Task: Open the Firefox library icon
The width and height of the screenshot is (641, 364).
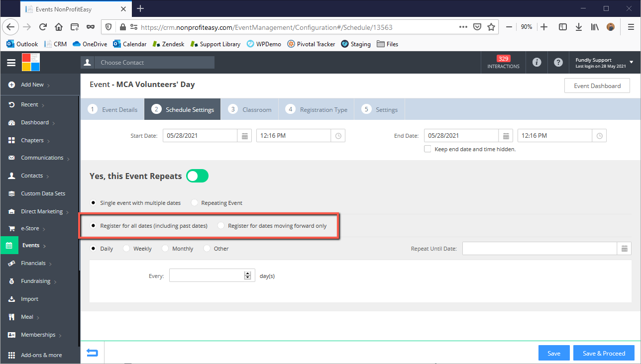Action: pyautogui.click(x=595, y=27)
